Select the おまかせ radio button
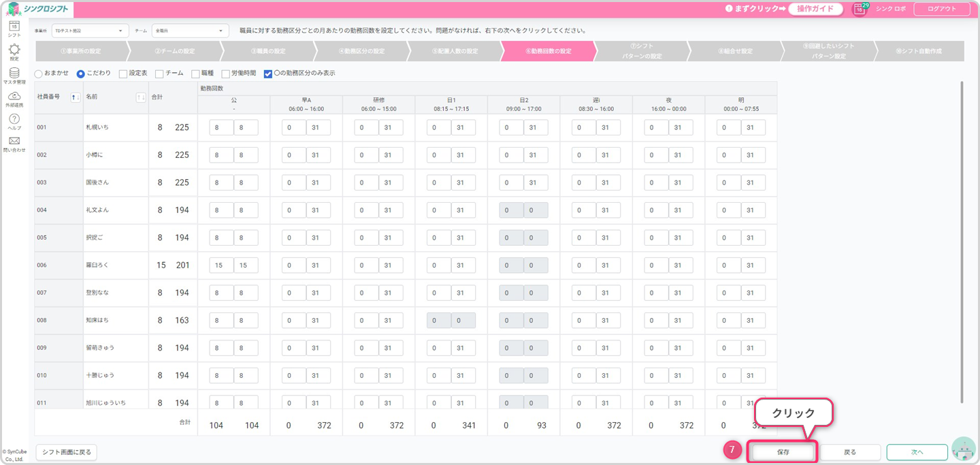The image size is (980, 465). click(x=39, y=74)
